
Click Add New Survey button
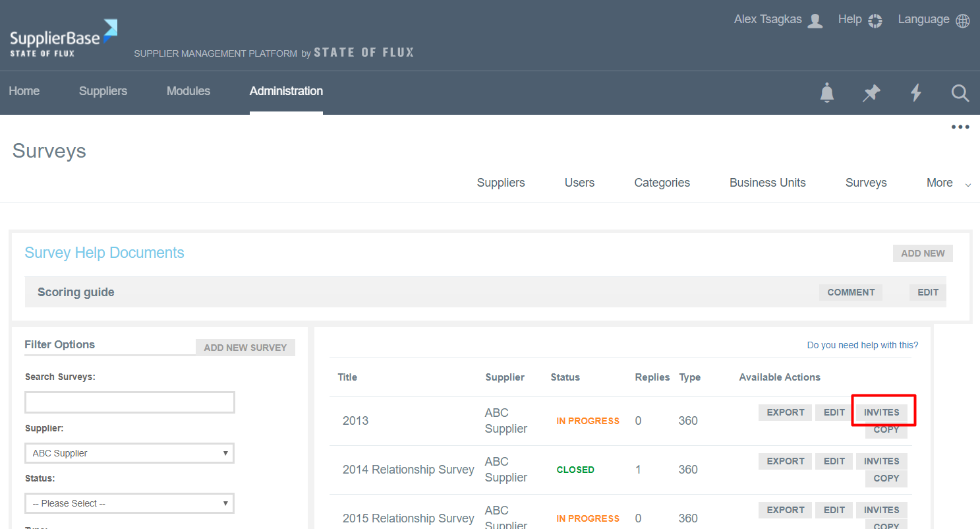tap(245, 348)
